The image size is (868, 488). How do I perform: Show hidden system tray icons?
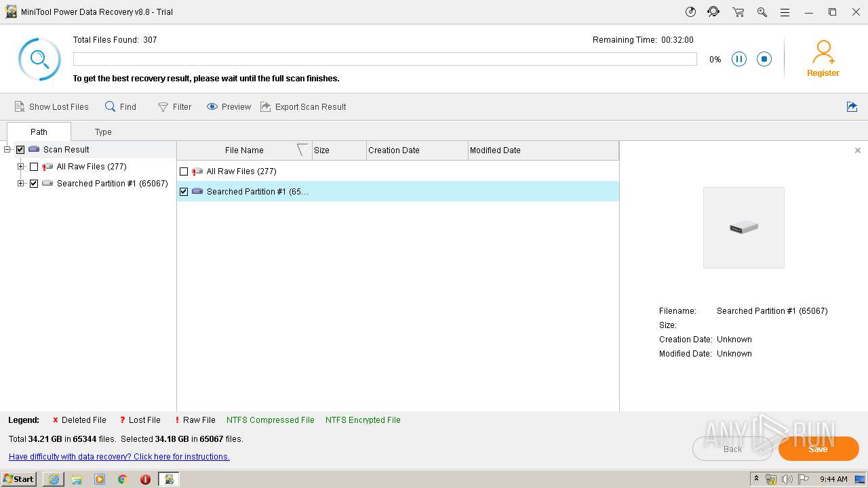757,479
